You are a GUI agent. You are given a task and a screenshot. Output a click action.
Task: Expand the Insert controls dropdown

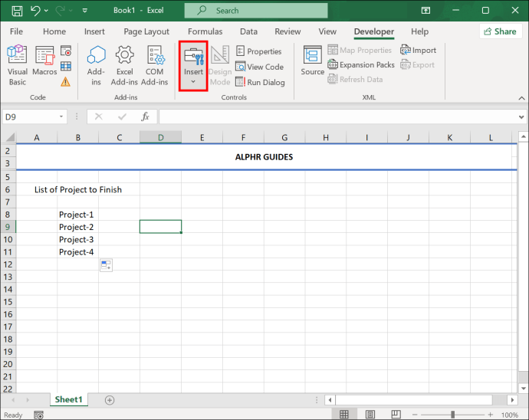[x=193, y=66]
